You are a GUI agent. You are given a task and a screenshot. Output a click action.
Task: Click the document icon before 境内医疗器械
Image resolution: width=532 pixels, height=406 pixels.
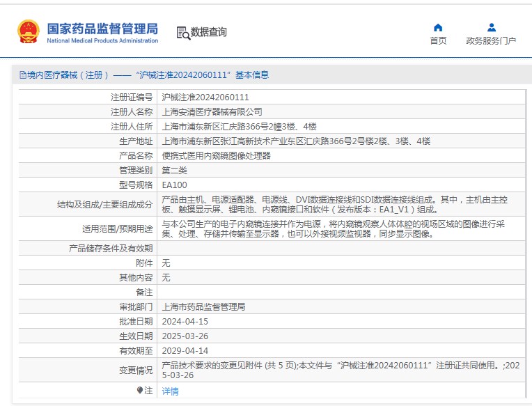coord(23,75)
